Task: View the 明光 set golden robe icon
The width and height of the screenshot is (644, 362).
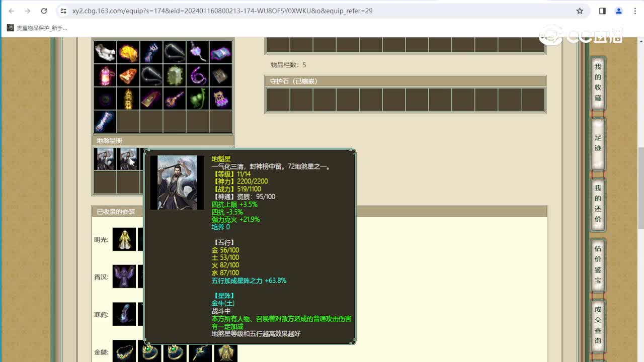Action: [124, 239]
